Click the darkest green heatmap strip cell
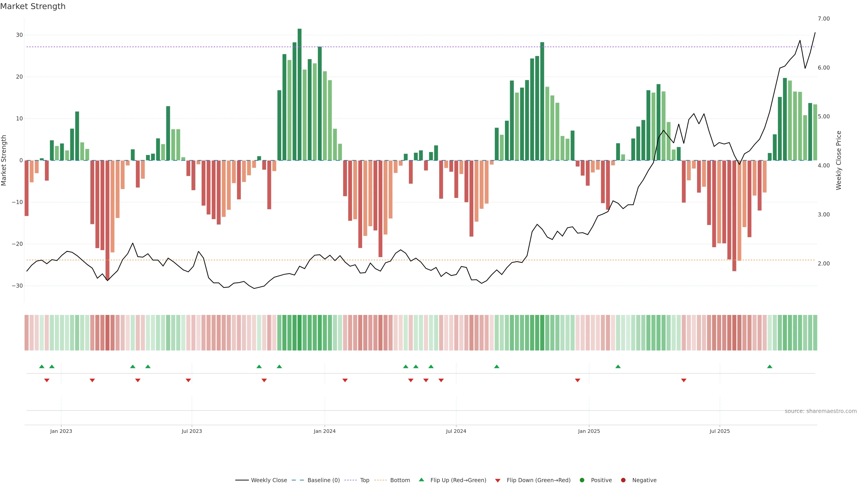Viewport: 868px width, 488px height. coord(300,332)
